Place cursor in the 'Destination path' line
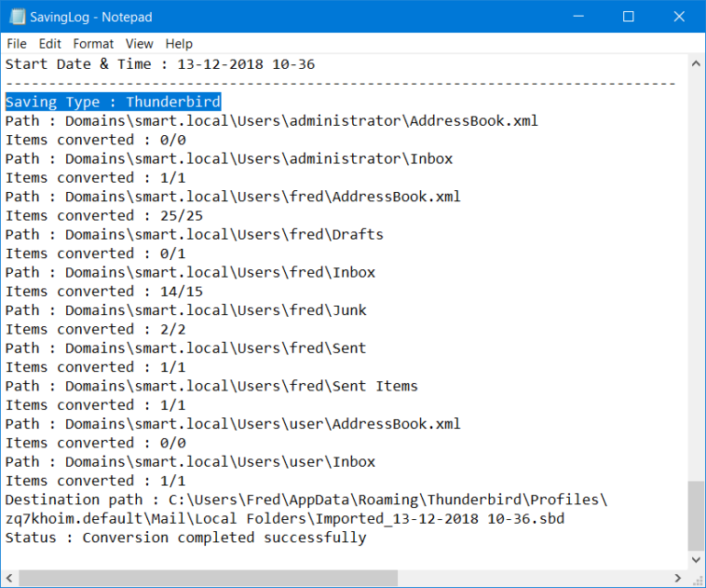706x588 pixels. tap(276, 500)
